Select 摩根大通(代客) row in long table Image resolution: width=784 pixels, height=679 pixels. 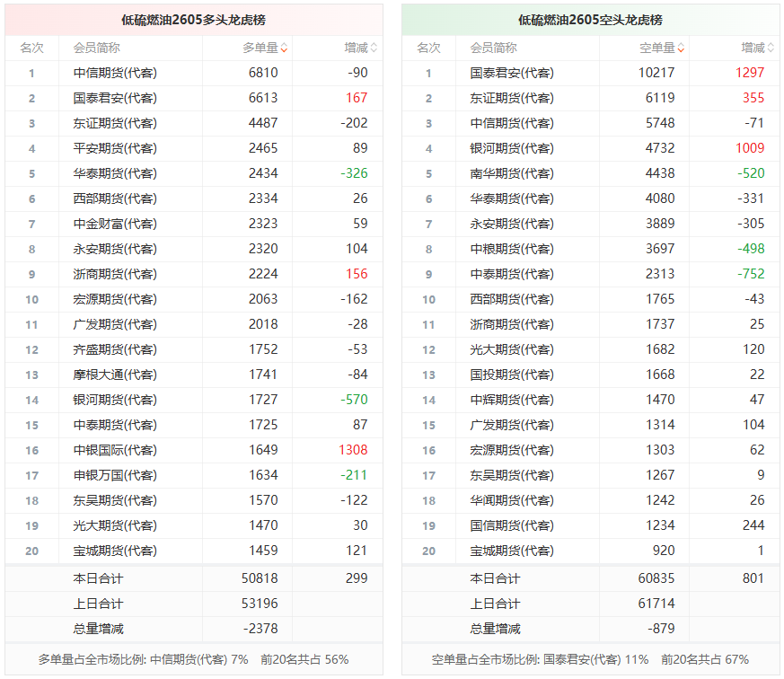pos(194,375)
